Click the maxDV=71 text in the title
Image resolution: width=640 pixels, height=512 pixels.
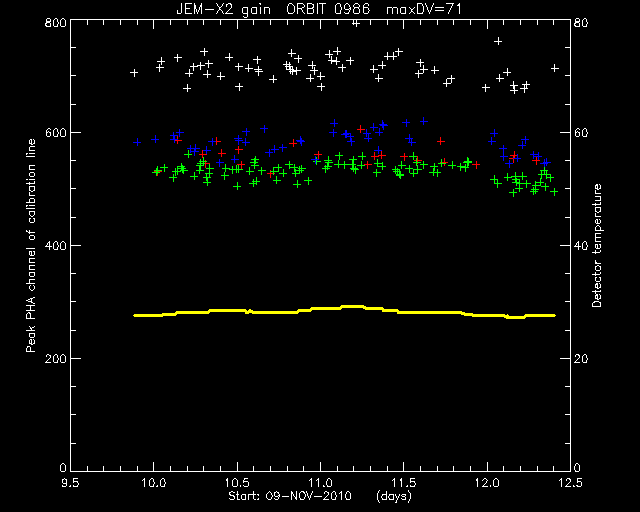[424, 9]
